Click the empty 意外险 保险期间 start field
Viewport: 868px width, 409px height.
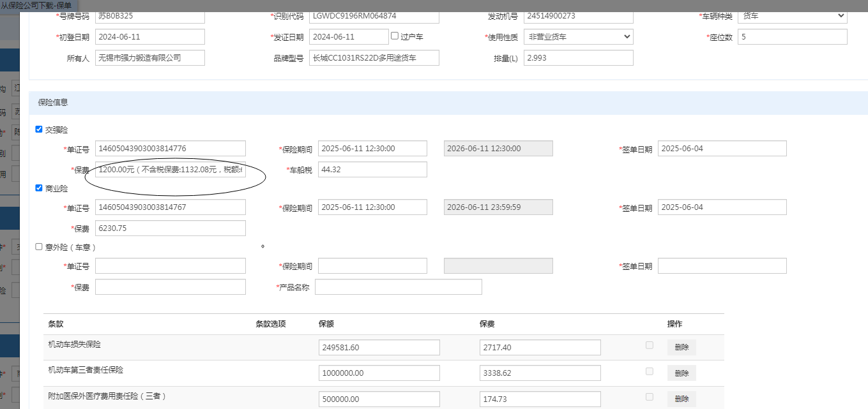coord(372,266)
